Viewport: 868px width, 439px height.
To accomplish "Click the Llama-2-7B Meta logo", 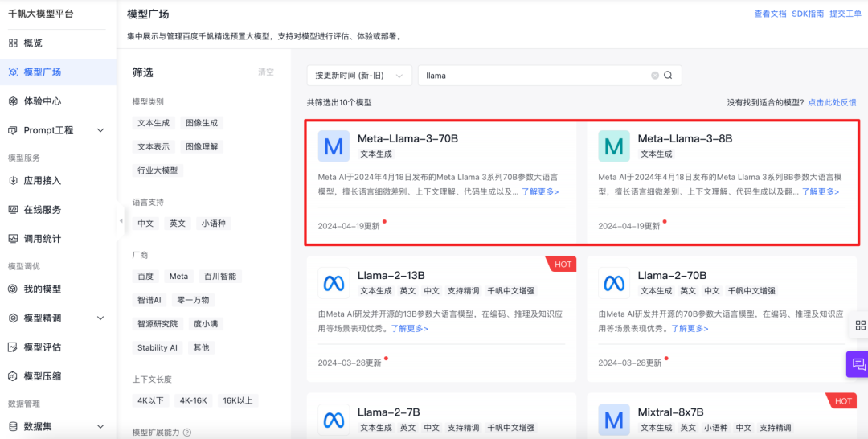I will [x=334, y=420].
